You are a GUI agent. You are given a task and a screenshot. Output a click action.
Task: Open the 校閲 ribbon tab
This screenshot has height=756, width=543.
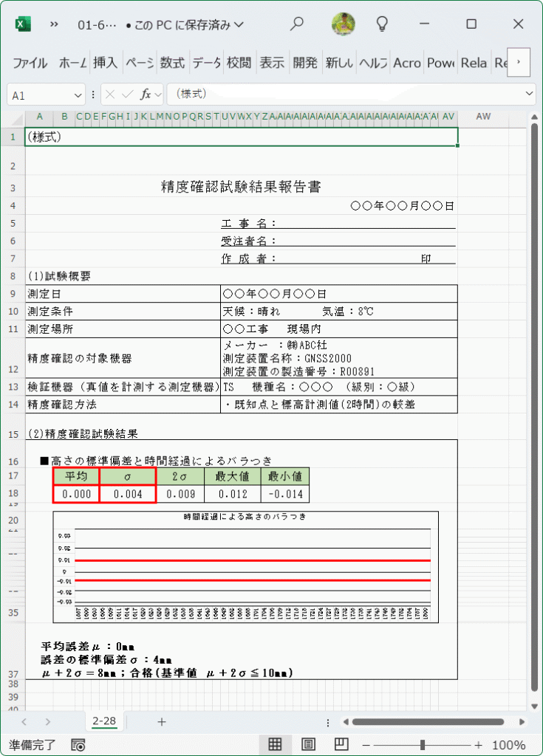tap(239, 63)
